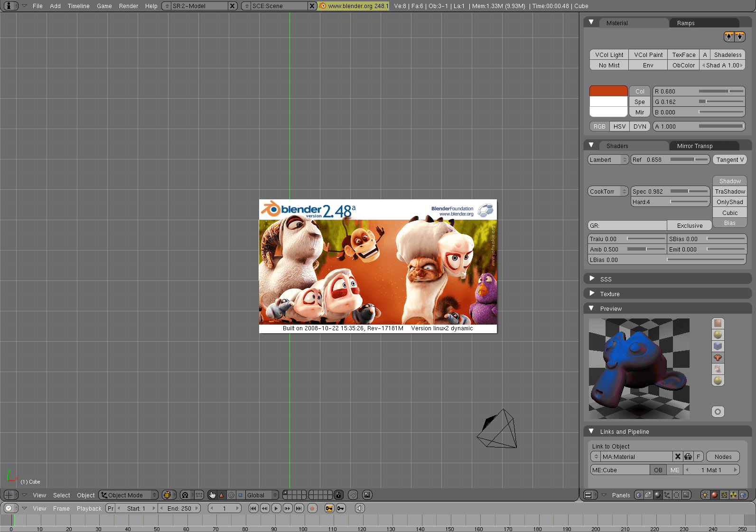The height and width of the screenshot is (532, 756).
Task: Toggle the Shadeless option
Action: (x=728, y=55)
